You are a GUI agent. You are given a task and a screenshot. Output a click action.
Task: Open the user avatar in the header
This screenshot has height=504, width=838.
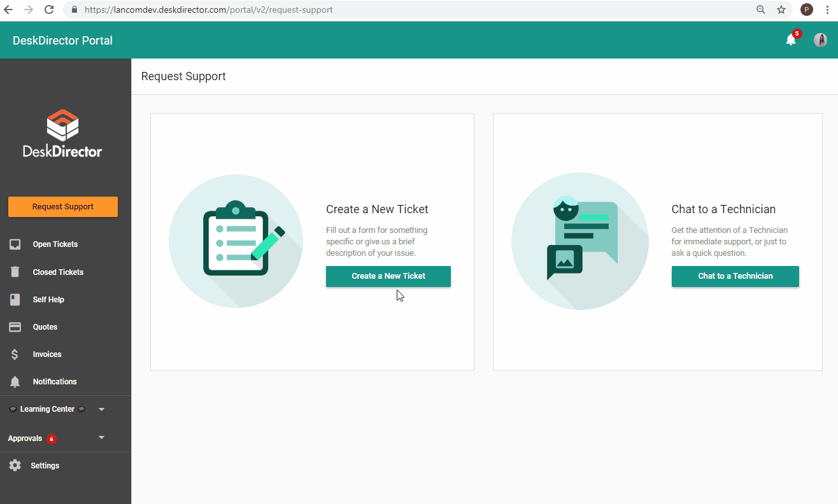point(820,40)
